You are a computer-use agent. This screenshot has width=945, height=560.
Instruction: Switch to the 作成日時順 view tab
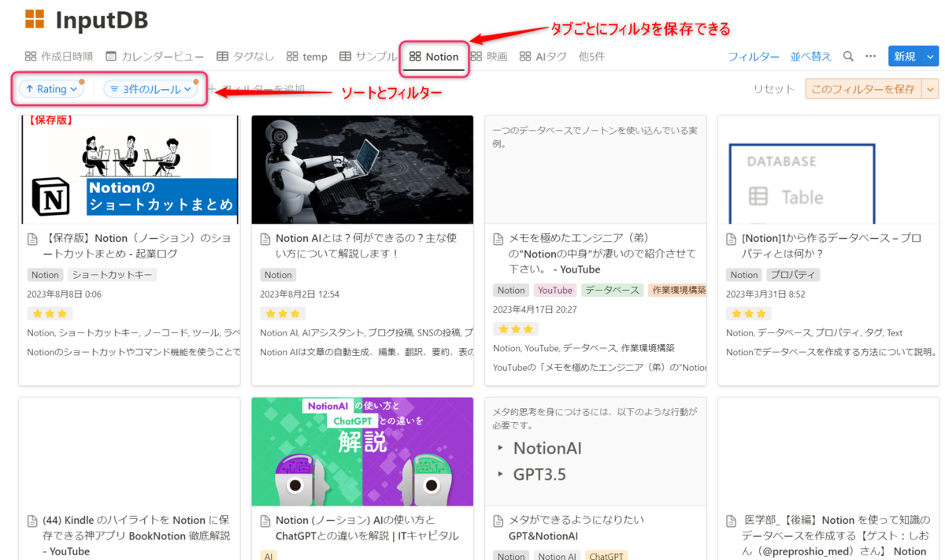pos(59,57)
